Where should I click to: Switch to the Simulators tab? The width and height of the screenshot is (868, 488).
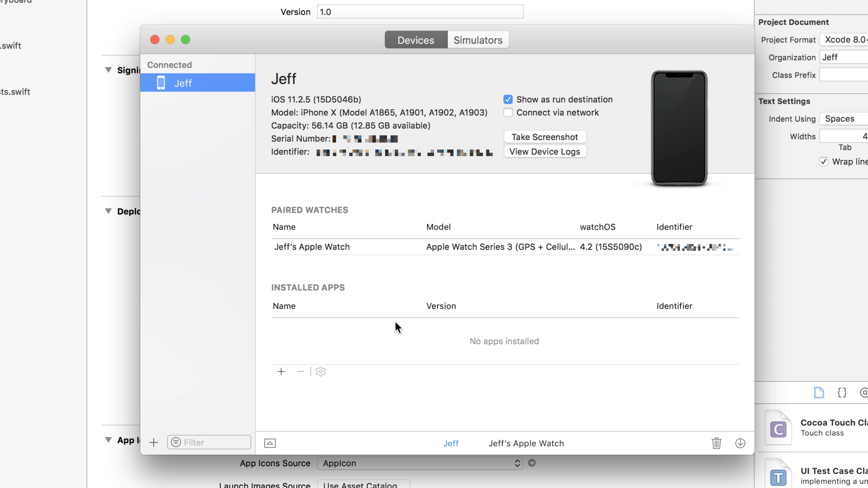[x=478, y=40]
